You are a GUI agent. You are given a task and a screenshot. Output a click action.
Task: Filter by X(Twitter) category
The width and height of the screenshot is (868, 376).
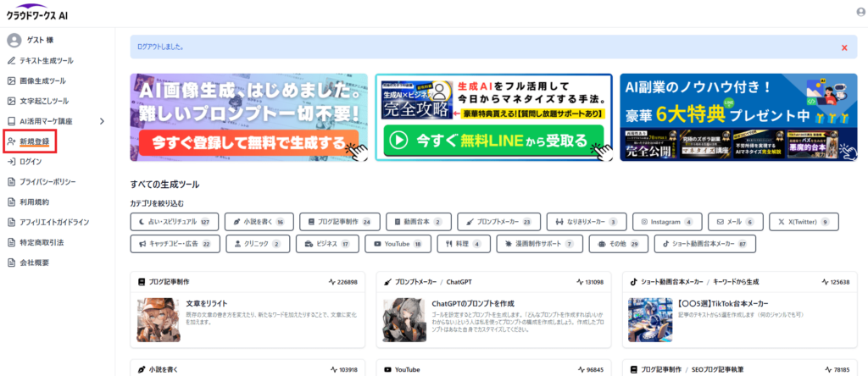pos(804,222)
